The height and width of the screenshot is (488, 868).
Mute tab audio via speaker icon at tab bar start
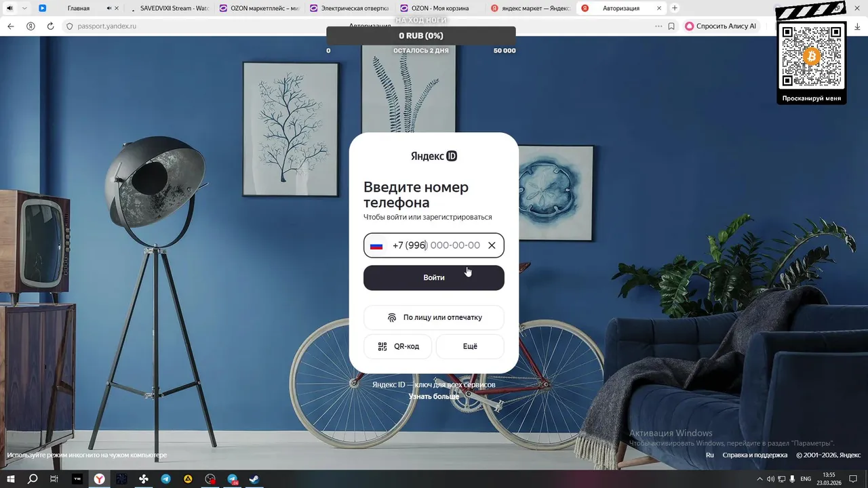point(9,8)
